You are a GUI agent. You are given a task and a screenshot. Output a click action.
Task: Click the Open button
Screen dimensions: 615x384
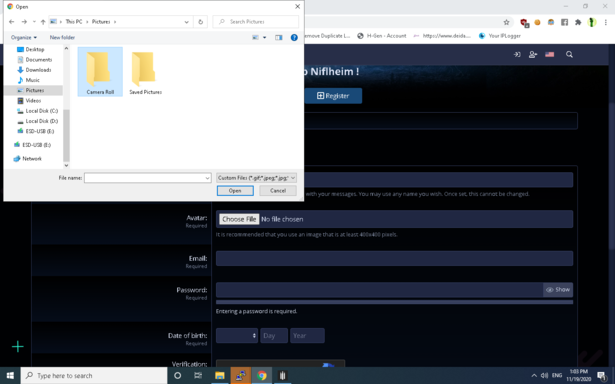click(235, 191)
